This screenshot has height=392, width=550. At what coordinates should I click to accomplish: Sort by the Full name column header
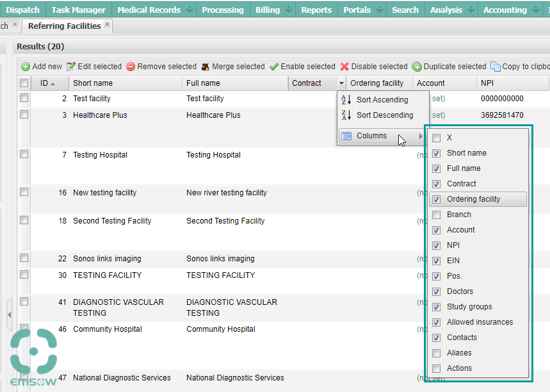pyautogui.click(x=235, y=83)
